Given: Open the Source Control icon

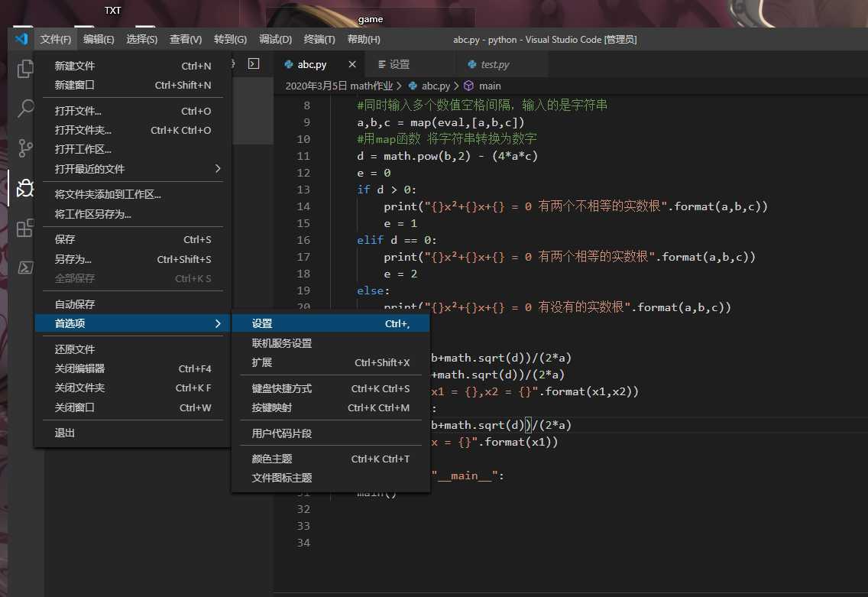Looking at the screenshot, I should coord(25,148).
